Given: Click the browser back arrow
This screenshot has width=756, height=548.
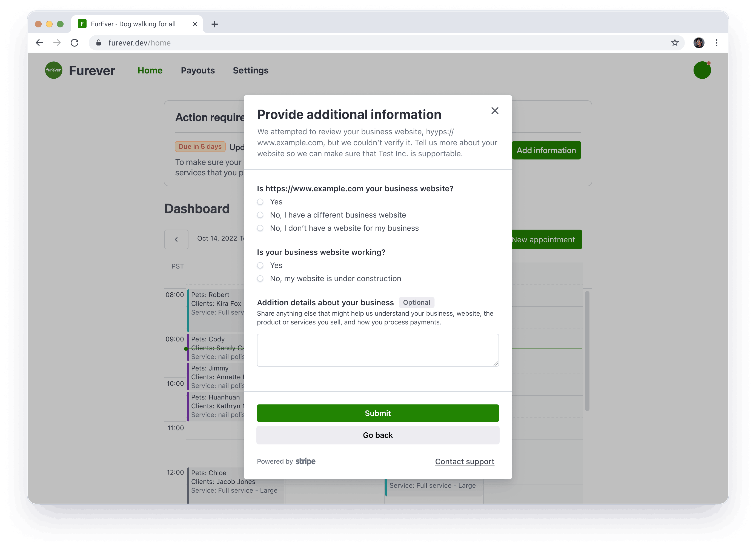Looking at the screenshot, I should [x=39, y=43].
